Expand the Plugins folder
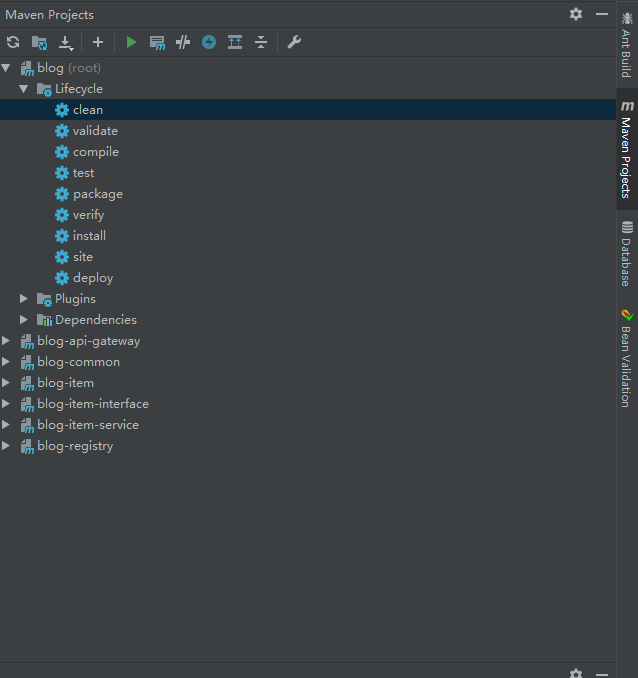638x678 pixels. pos(24,298)
